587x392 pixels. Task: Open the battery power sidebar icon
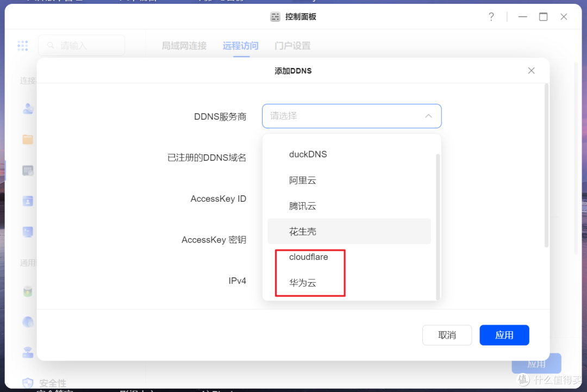(28, 291)
